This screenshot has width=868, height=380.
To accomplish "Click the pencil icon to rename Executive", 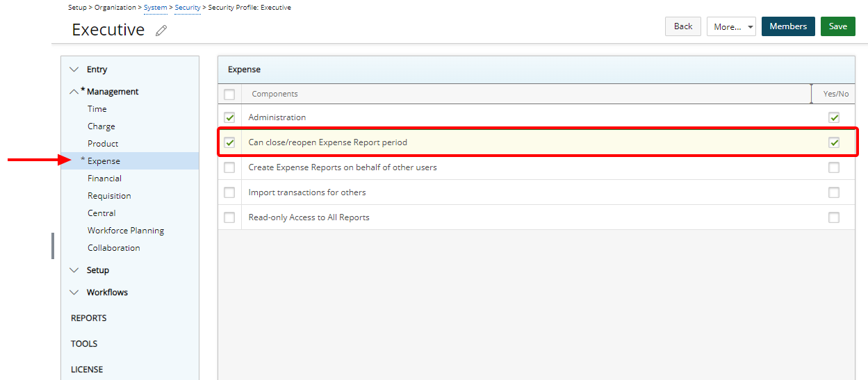I will tap(161, 31).
